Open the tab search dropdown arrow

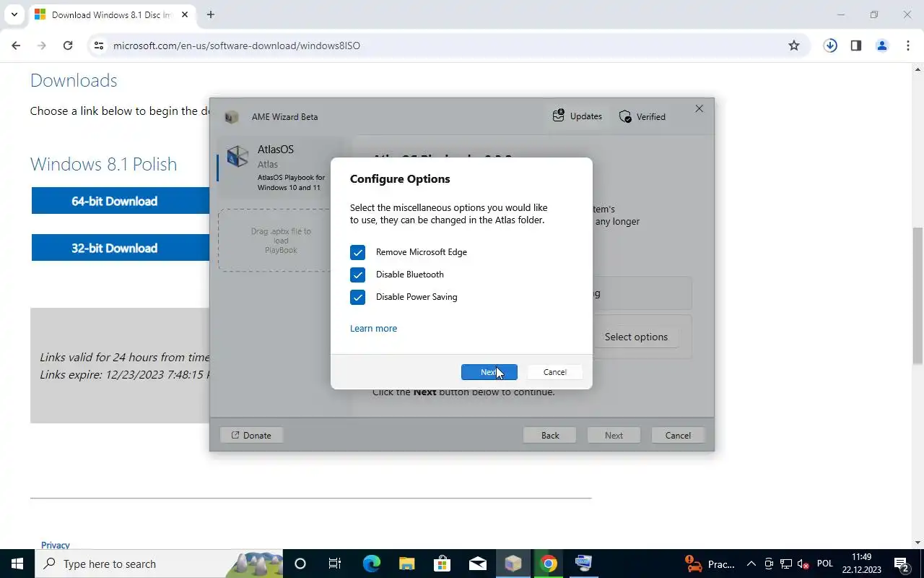[14, 14]
